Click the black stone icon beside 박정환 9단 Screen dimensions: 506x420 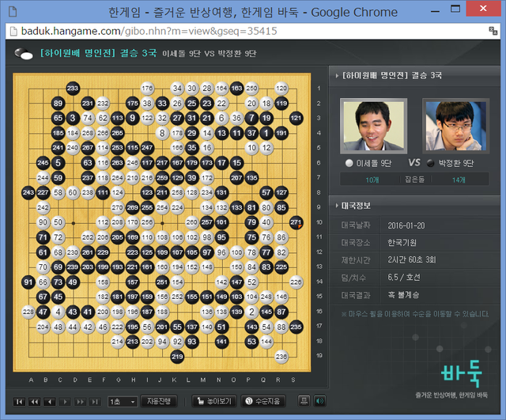tap(430, 164)
